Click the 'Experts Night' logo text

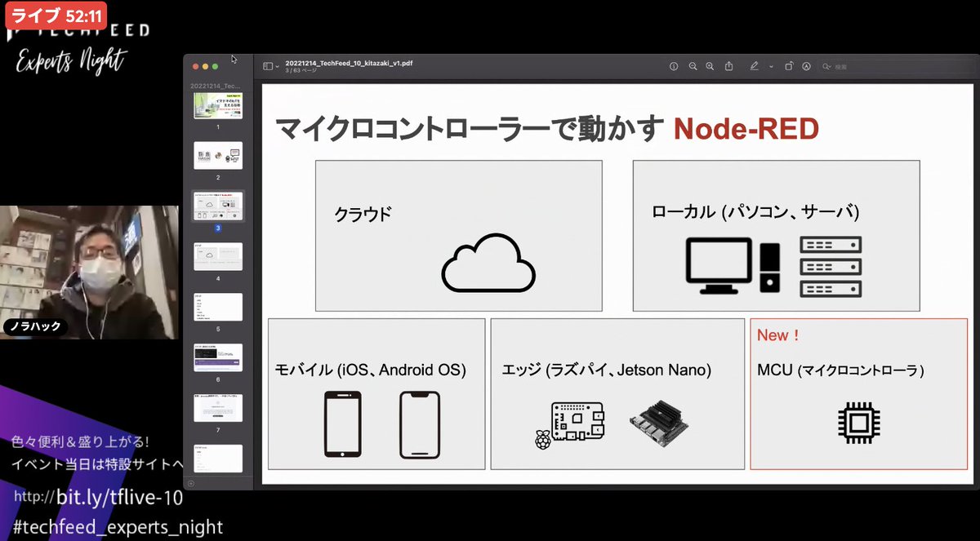(x=72, y=60)
